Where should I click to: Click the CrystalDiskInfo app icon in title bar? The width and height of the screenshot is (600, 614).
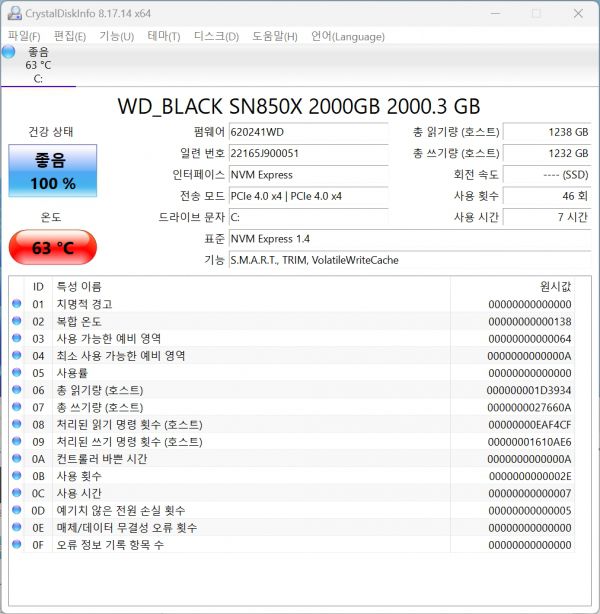click(14, 13)
